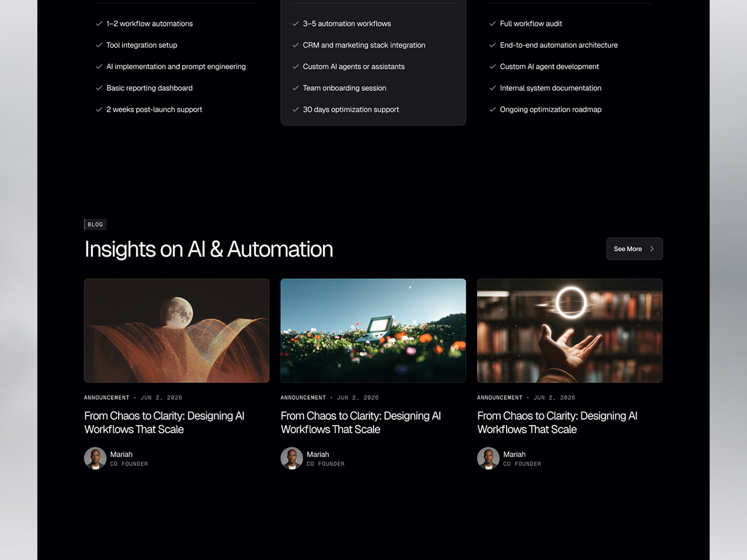Open the moon and fabric blog thumbnail
The image size is (747, 560).
[x=177, y=331]
